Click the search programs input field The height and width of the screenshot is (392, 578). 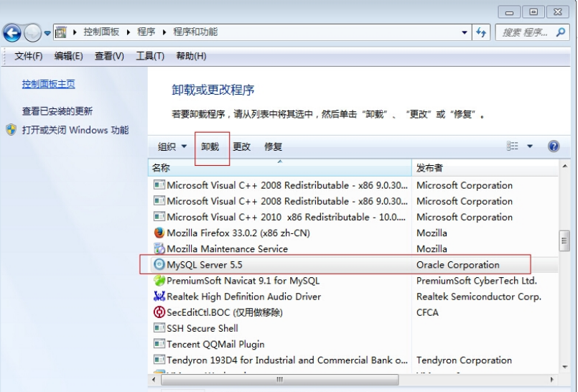532,32
